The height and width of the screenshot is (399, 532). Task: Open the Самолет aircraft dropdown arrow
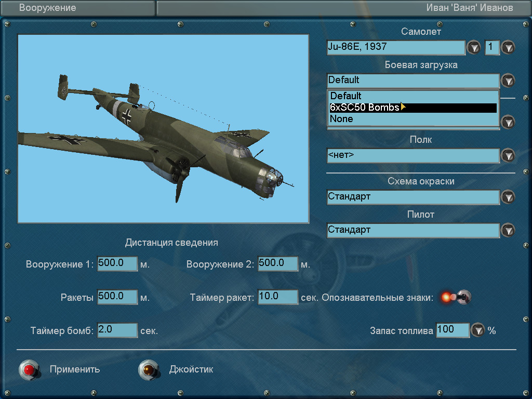click(474, 47)
